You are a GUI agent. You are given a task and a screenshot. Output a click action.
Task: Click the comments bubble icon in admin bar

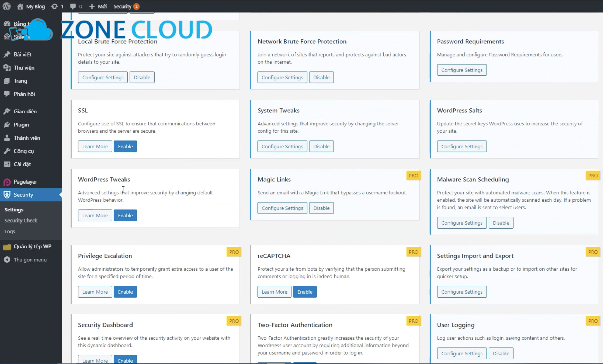coord(73,6)
